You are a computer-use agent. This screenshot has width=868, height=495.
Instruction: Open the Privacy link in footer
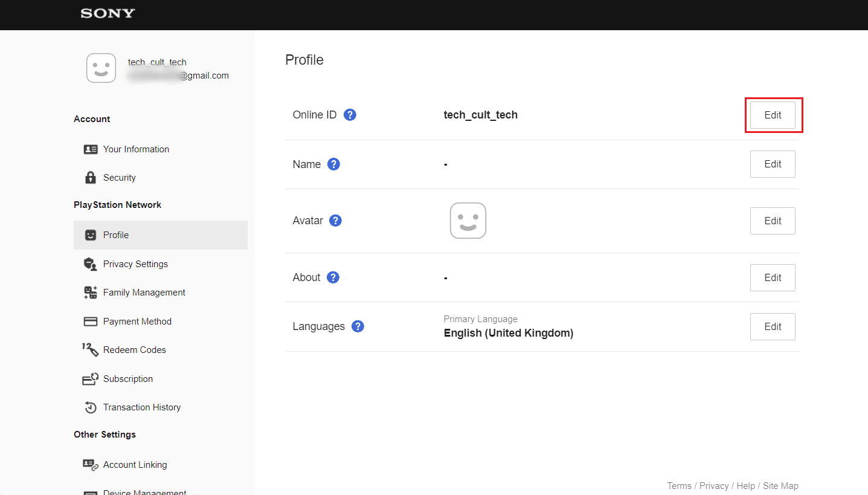[714, 486]
